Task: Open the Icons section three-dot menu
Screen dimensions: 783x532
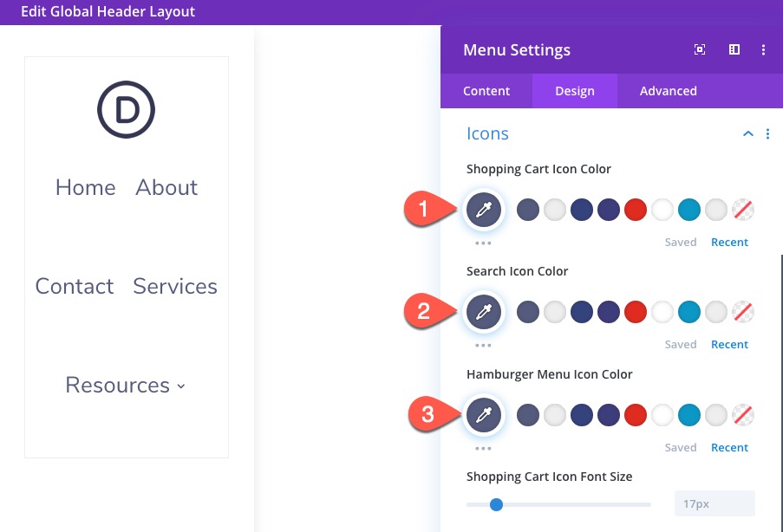Action: point(767,133)
